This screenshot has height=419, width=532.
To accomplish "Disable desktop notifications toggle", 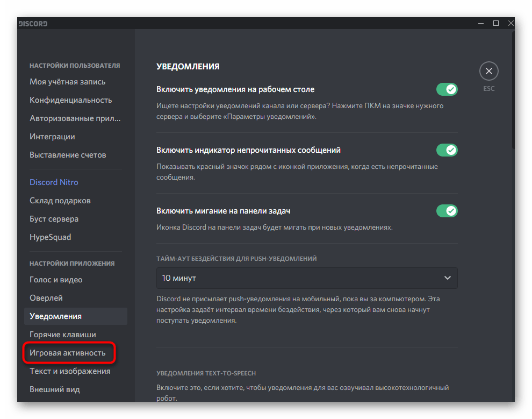I will pos(447,89).
